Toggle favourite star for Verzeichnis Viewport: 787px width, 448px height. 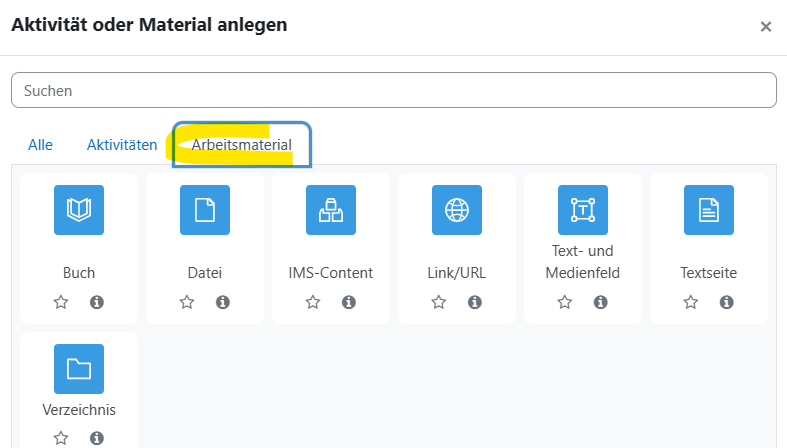point(61,438)
